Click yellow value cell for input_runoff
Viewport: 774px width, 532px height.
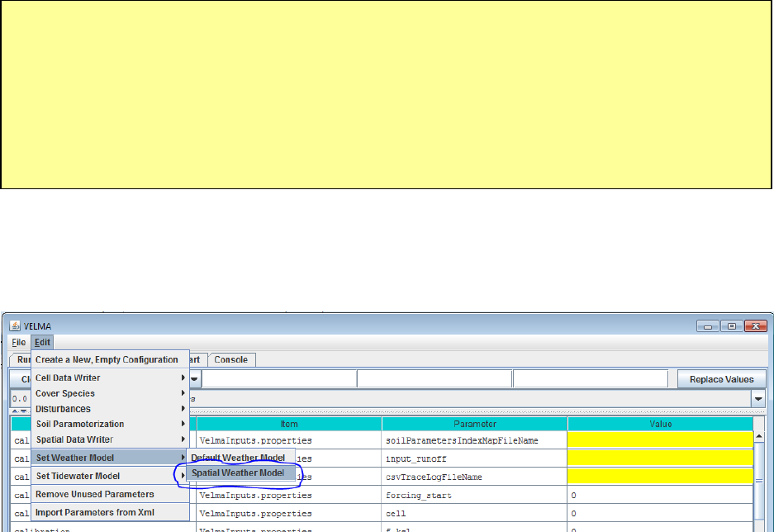(x=661, y=458)
